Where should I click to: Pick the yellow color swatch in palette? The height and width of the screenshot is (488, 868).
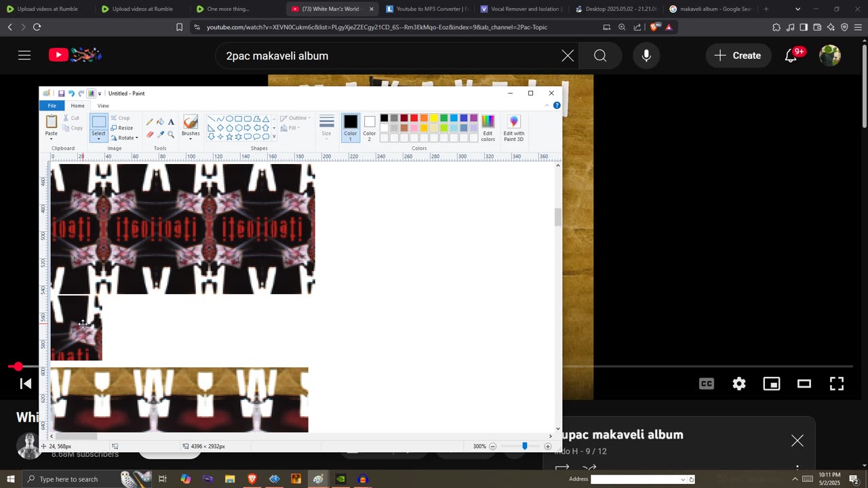434,118
